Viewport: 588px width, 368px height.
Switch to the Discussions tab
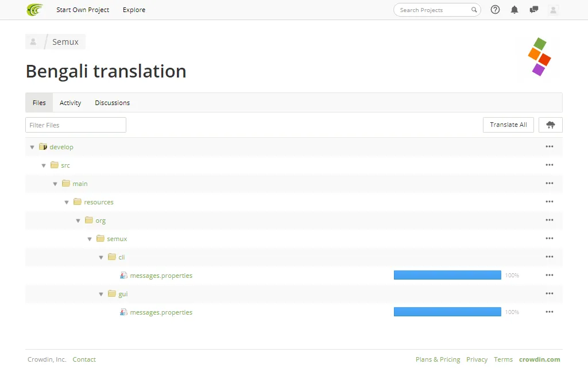112,103
